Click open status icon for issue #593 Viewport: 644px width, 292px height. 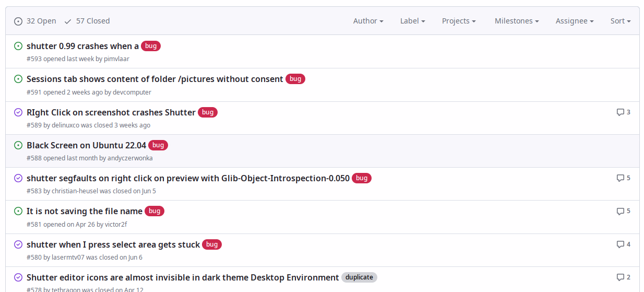(18, 46)
